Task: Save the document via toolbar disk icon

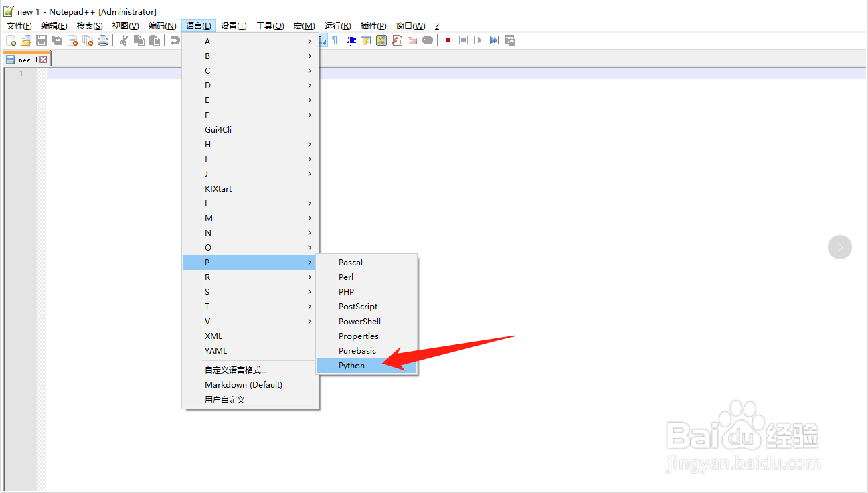Action: 41,40
